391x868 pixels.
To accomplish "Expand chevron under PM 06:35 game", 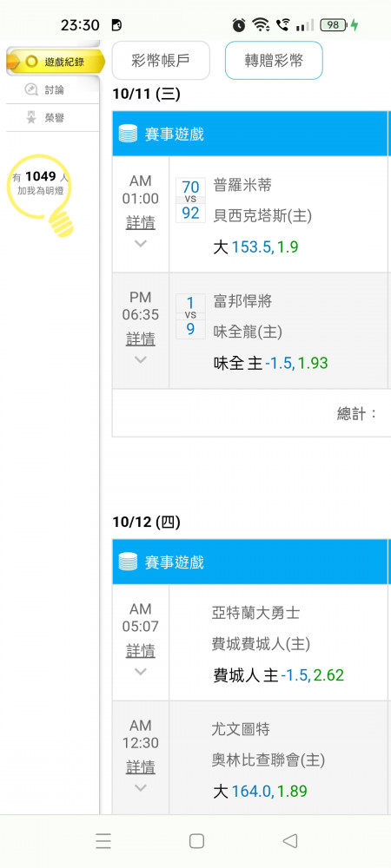I will tap(141, 359).
